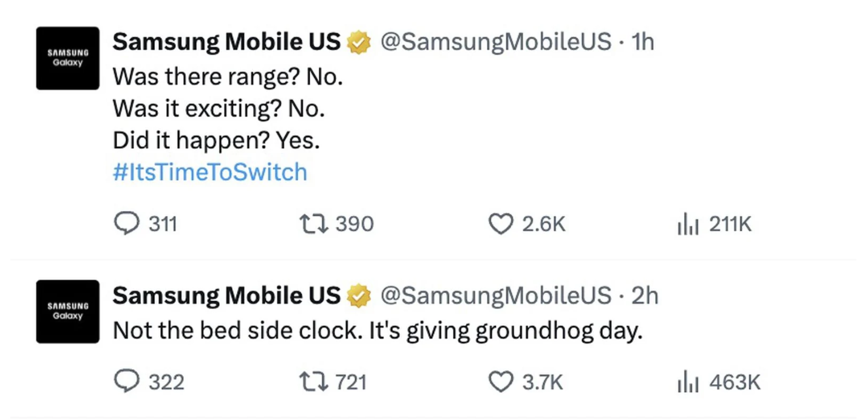
Task: Click @SamsungMobileUS handle on the 2h tweet
Action: pos(496,295)
